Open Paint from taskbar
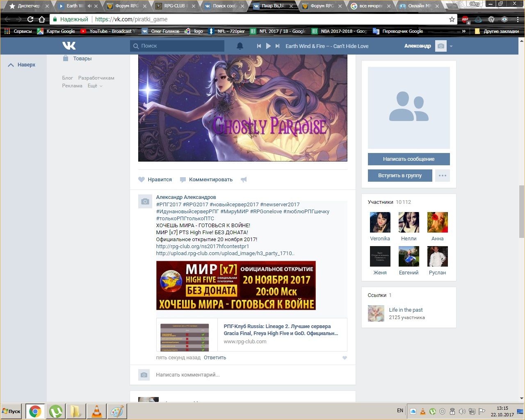This screenshot has width=525, height=420. (117, 411)
